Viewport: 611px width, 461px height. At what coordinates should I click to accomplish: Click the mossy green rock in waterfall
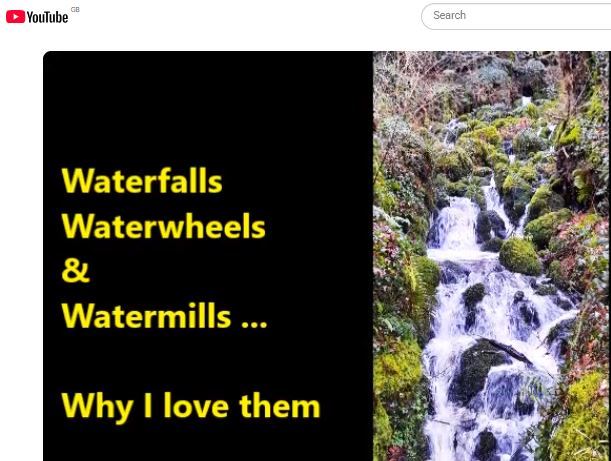(x=520, y=256)
